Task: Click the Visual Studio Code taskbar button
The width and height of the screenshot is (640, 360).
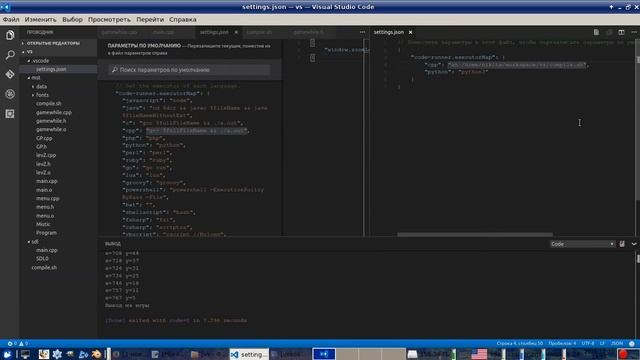Action: 249,354
